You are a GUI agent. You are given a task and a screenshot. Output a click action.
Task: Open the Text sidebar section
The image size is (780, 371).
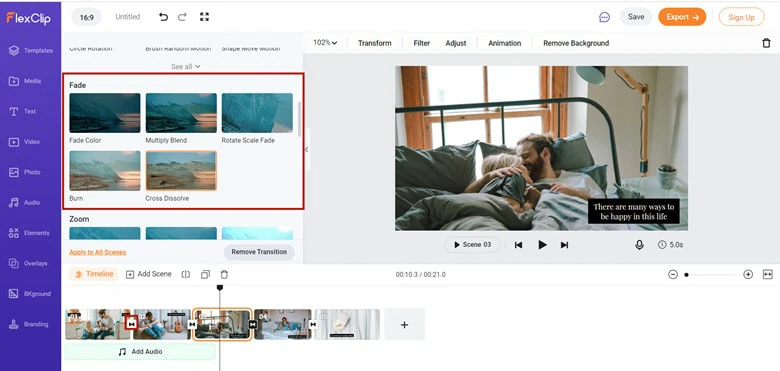(x=22, y=111)
